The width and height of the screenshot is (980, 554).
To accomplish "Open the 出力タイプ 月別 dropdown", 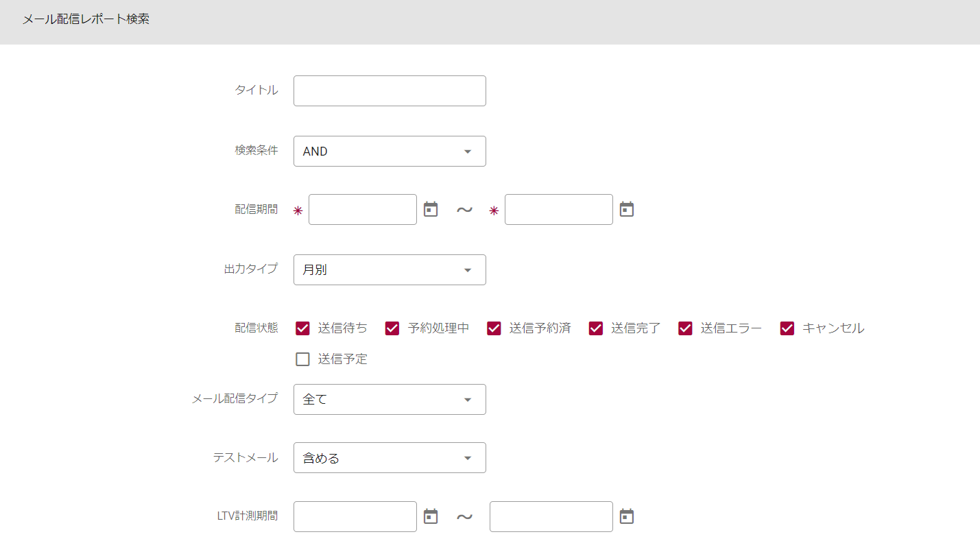I will coord(390,270).
